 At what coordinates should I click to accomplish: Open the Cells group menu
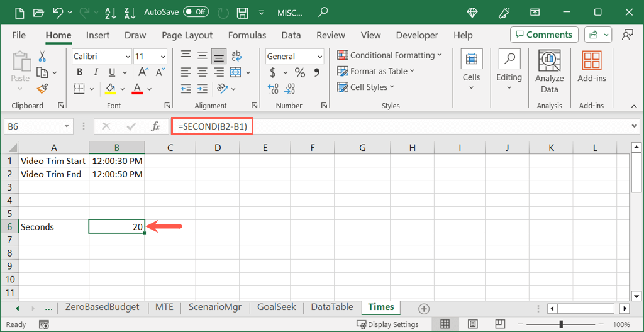(471, 70)
